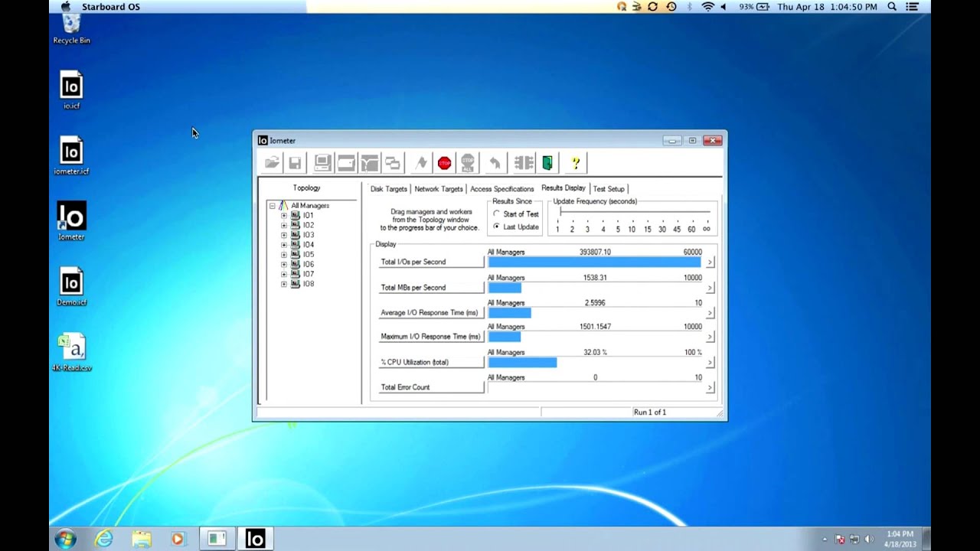Start tests flag icon in toolbar
Viewport: 980px width, 551px height.
pyautogui.click(x=421, y=163)
